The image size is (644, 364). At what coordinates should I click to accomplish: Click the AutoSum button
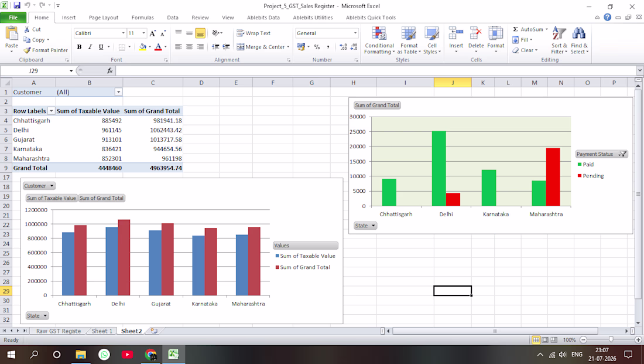click(x=530, y=29)
